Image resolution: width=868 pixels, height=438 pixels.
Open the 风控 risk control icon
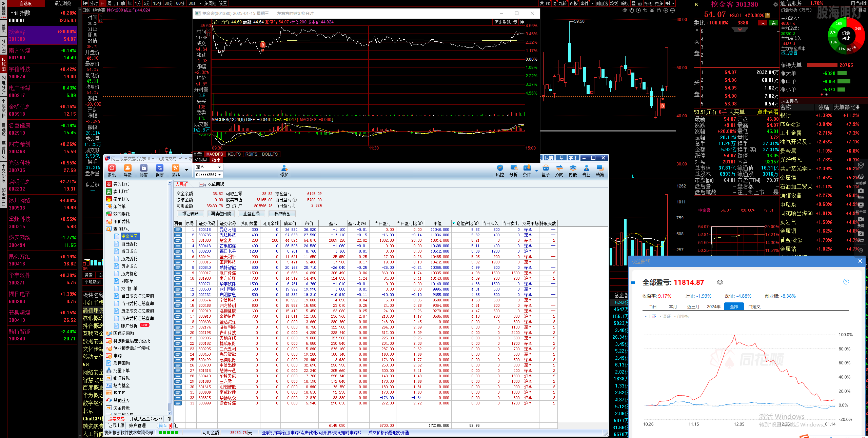(x=500, y=171)
